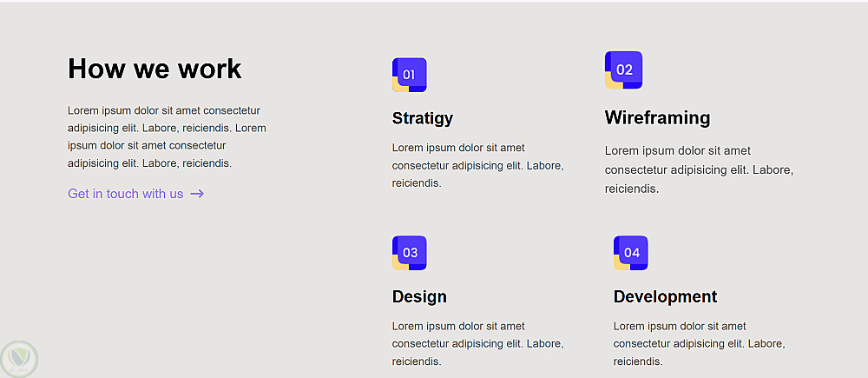The width and height of the screenshot is (868, 378).
Task: Click the Development heading
Action: (665, 296)
